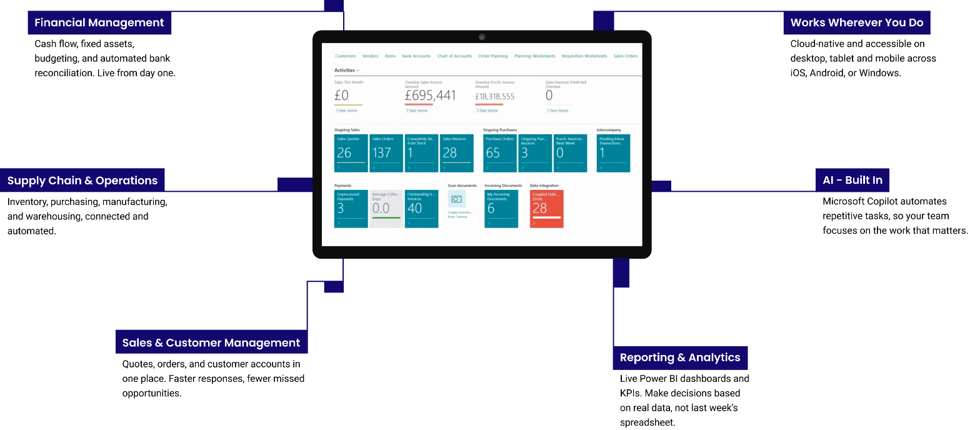Screen dimensions: 980x430
Task: Open the red Coupled Data Errors tile
Action: (x=546, y=209)
